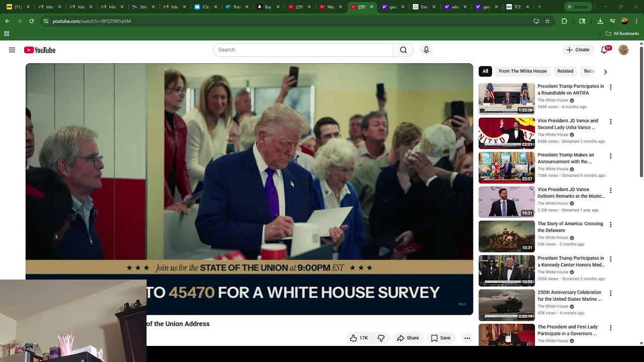
Task: Open Chrome media controls icon
Action: point(612,21)
